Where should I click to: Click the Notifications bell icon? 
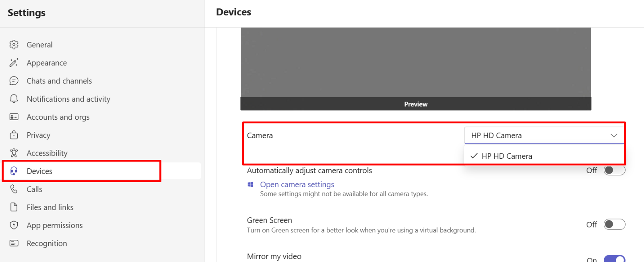[x=14, y=99]
